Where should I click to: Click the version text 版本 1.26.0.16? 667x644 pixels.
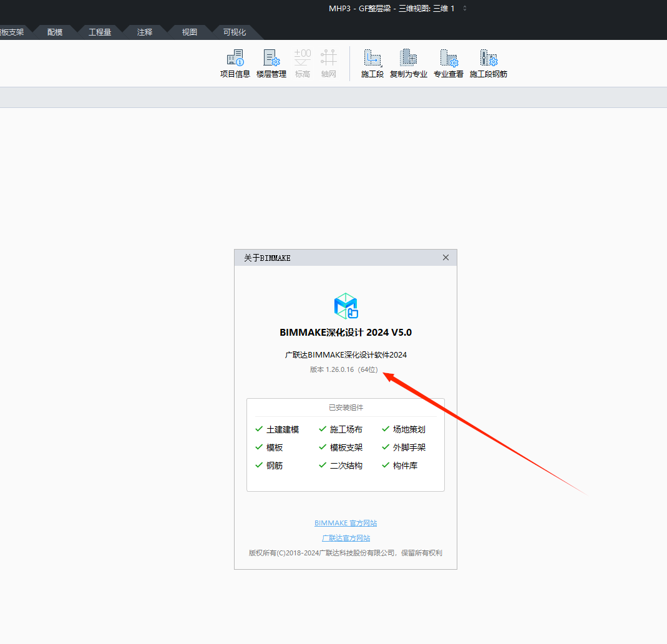coord(344,369)
